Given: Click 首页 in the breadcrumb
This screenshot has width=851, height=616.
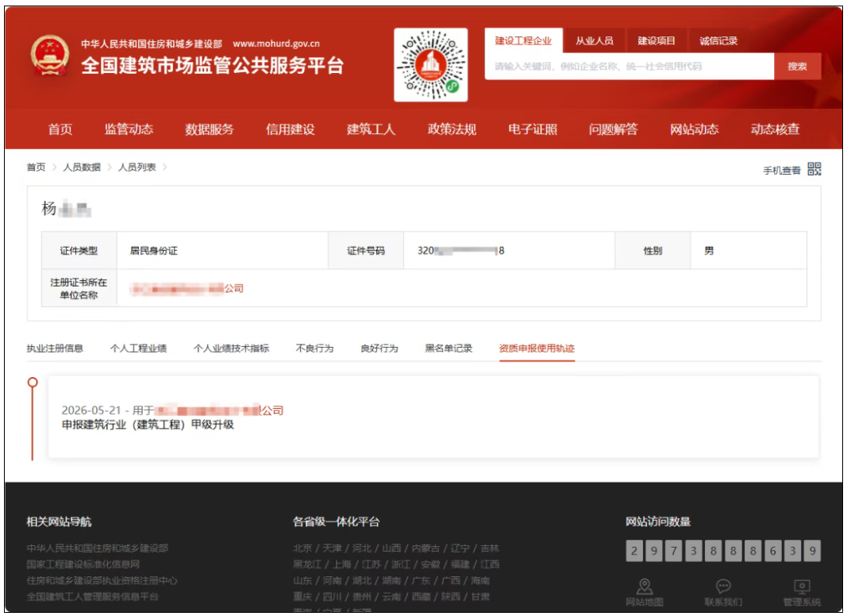Looking at the screenshot, I should (x=36, y=167).
